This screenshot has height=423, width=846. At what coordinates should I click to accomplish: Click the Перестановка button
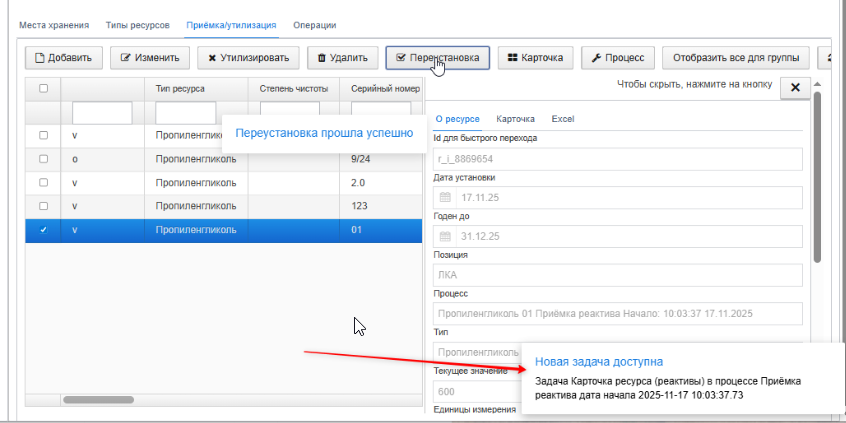pyautogui.click(x=438, y=58)
